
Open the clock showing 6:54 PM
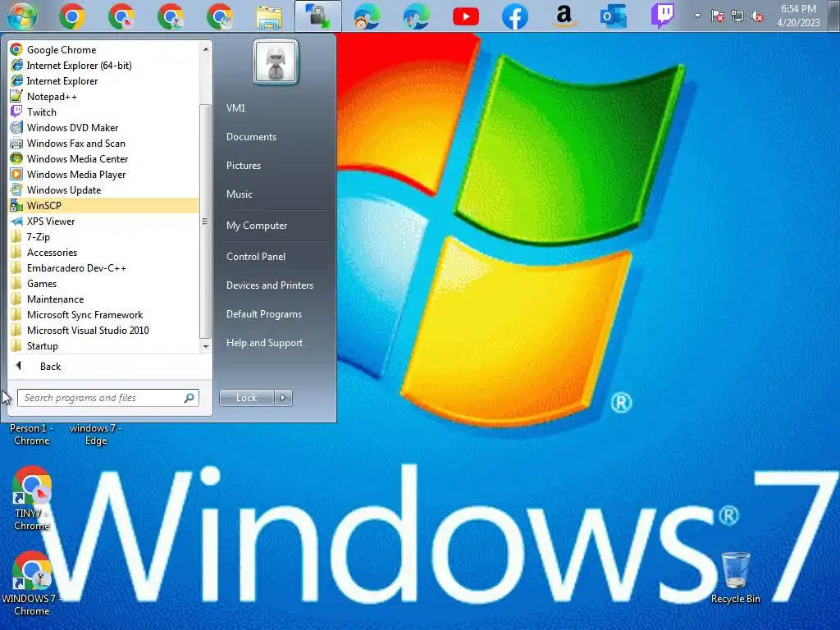click(x=798, y=16)
